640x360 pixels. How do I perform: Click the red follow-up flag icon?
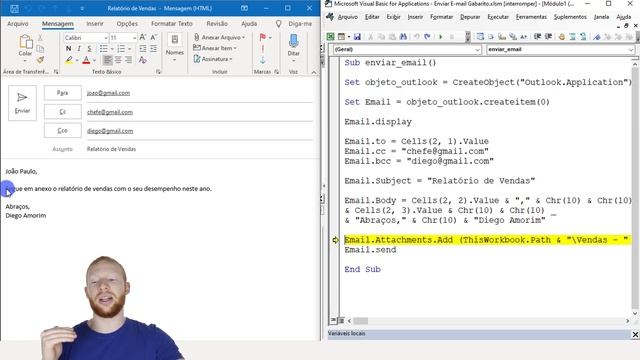263,38
